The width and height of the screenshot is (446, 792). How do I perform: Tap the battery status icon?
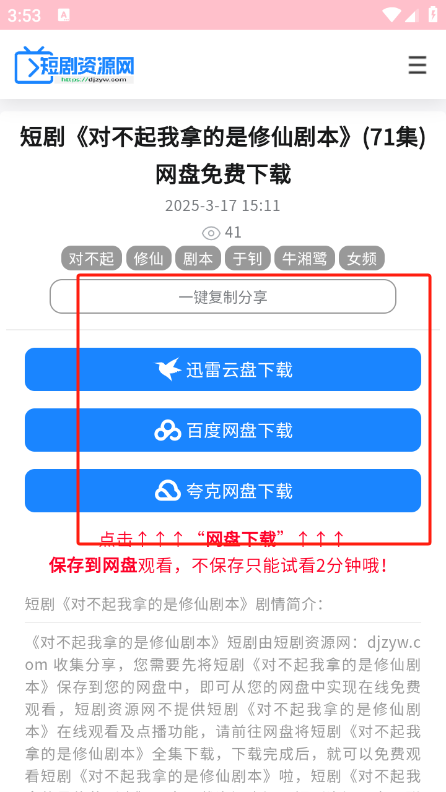433,15
